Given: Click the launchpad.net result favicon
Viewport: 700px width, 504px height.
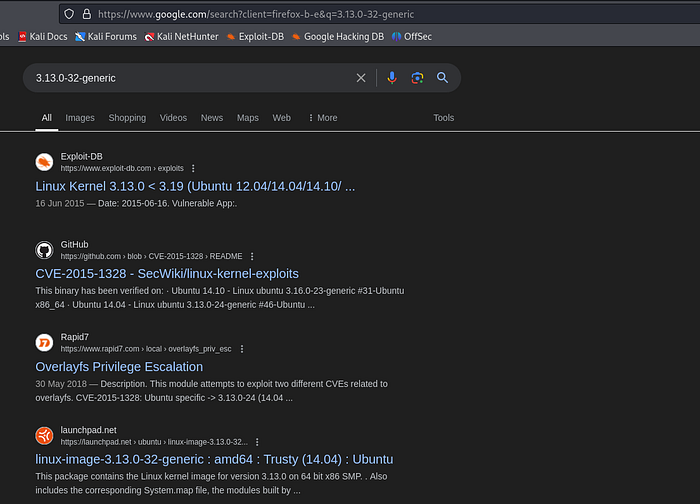Looking at the screenshot, I should 44,435.
